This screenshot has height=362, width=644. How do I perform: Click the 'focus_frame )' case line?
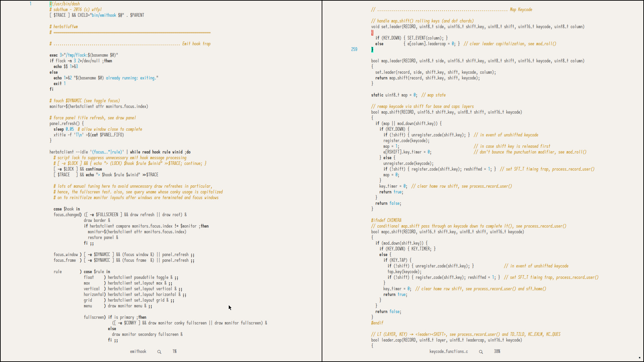(x=124, y=260)
